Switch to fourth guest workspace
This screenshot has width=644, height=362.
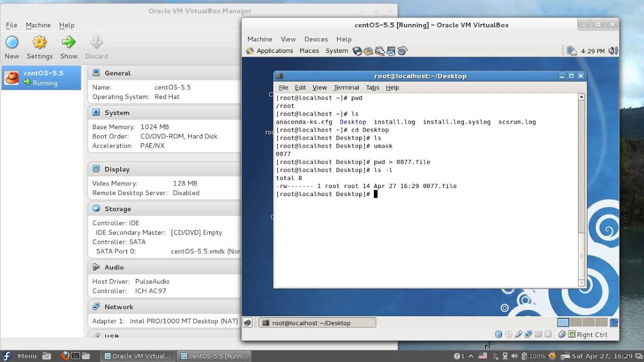pyautogui.click(x=602, y=322)
